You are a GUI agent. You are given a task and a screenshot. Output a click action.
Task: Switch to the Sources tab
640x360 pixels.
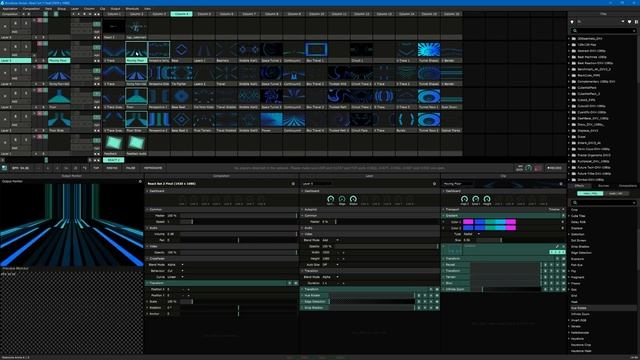(x=603, y=186)
